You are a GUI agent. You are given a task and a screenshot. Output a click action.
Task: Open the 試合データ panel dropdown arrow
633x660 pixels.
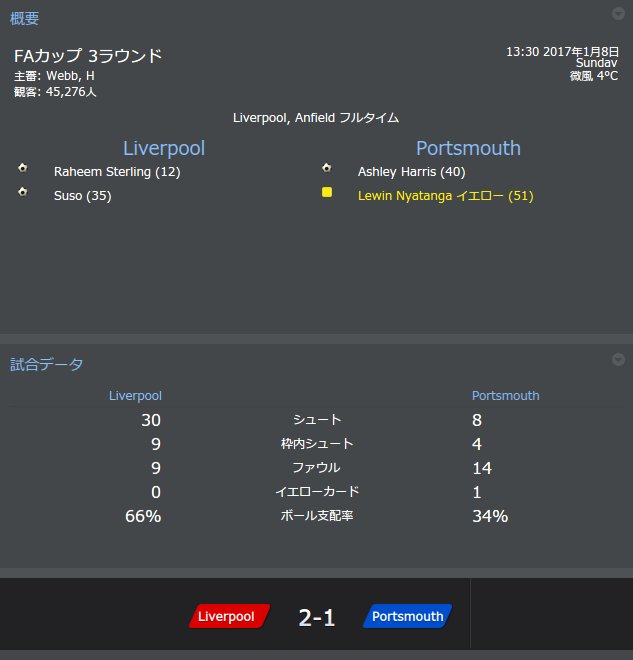point(618,359)
